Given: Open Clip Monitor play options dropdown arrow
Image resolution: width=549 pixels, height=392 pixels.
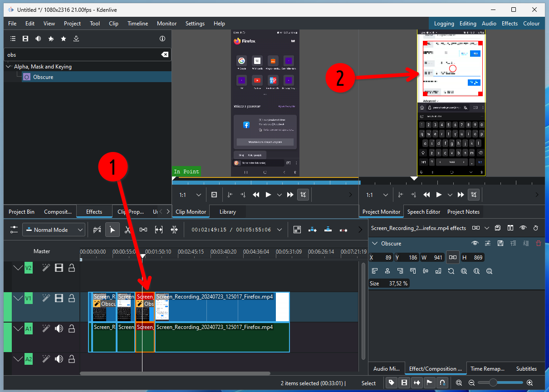Looking at the screenshot, I should coord(279,195).
